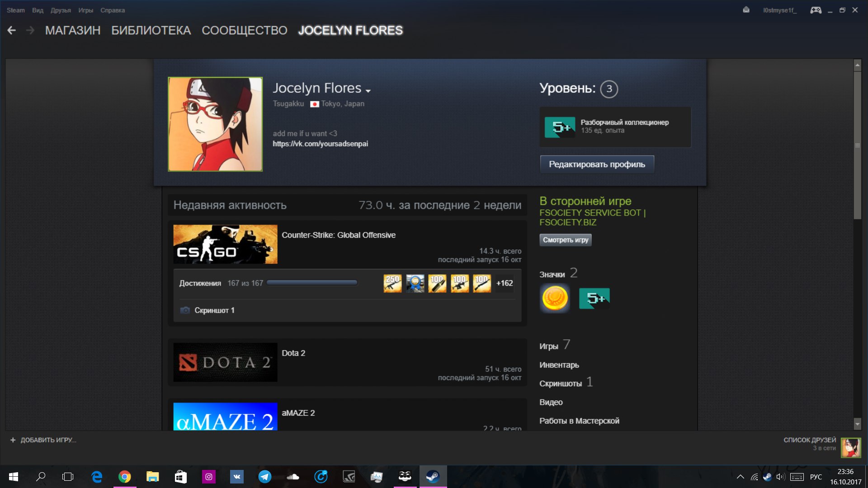Open the blue ribbon achievement icon
This screenshot has height=488, width=868.
pyautogui.click(x=415, y=283)
